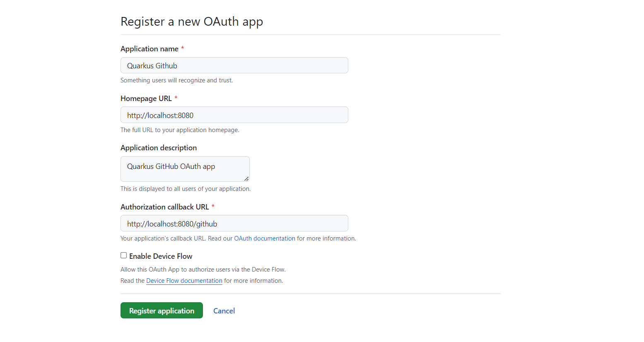Click 'This is displayed to all users' hint
Viewport: 644px width, 342px height.
pos(186,189)
